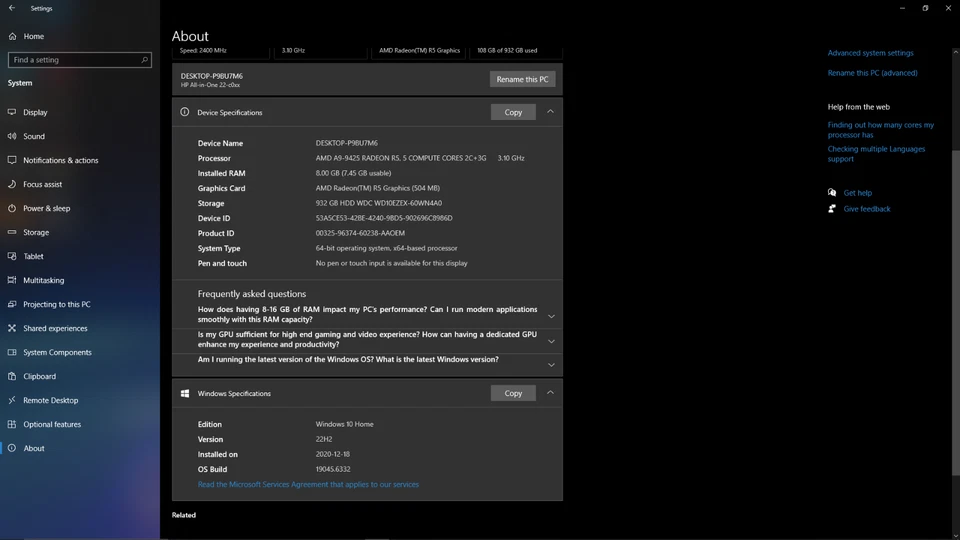The image size is (960, 540).
Task: Click the Notifications & actions icon
Action: [12, 160]
